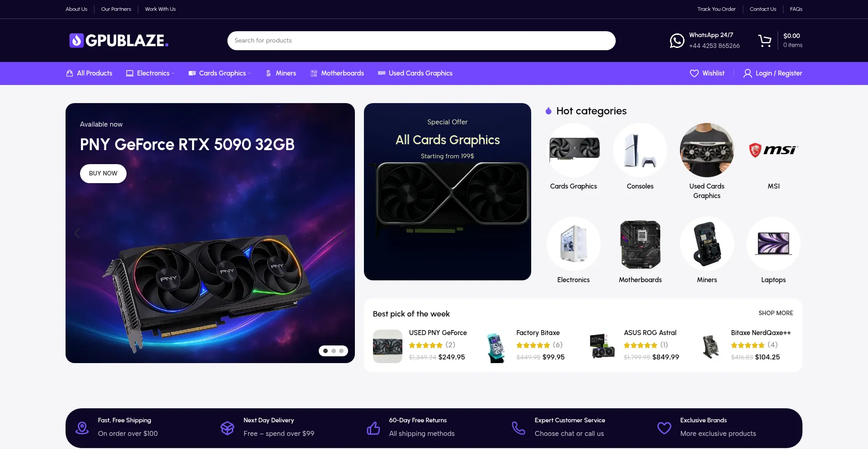Select the third slider dot indicator
868x449 pixels.
341,351
